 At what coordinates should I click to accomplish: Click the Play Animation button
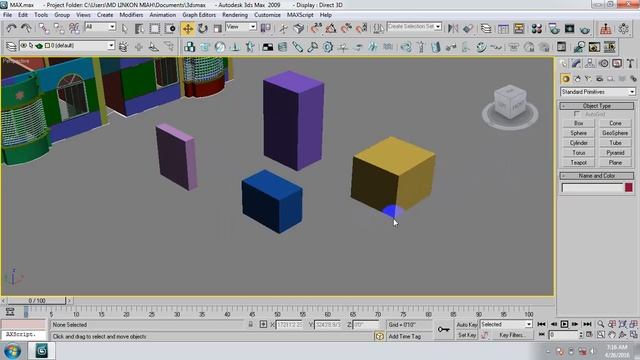click(564, 324)
